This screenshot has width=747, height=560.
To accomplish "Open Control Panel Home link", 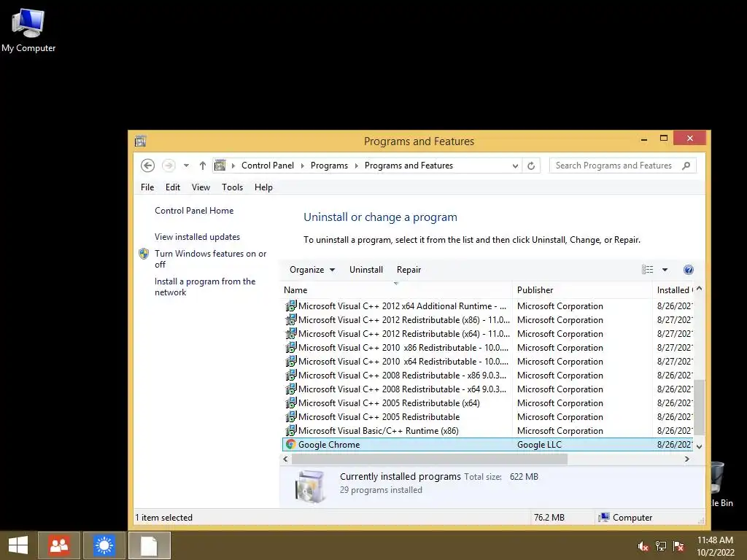I will click(x=194, y=211).
